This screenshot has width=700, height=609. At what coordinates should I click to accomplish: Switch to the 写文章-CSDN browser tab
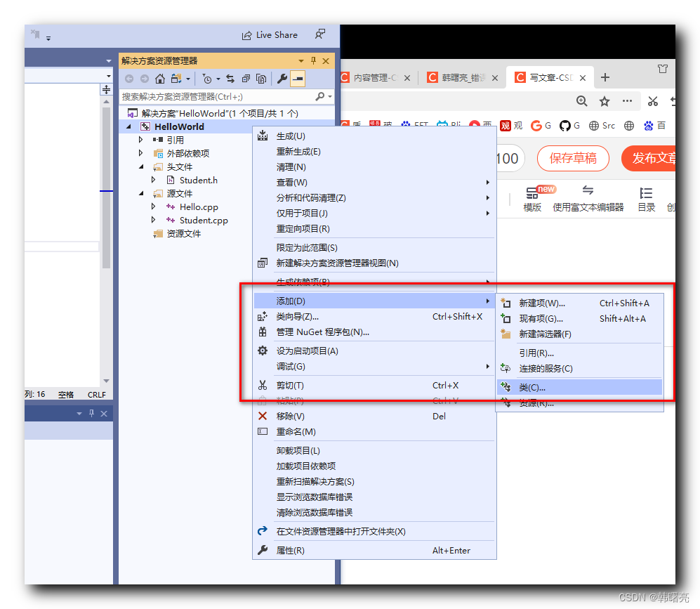[550, 78]
